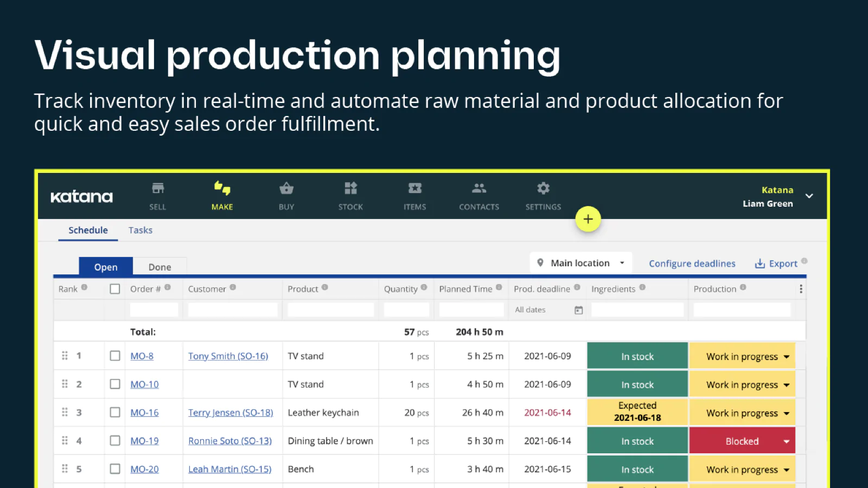868x488 pixels.
Task: Click the Configure deadlines link
Action: tap(692, 264)
